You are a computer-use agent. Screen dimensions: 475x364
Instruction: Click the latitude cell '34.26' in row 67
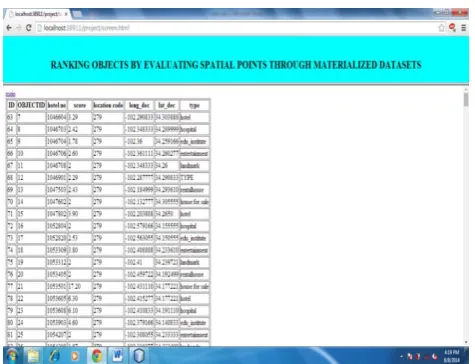coord(167,166)
